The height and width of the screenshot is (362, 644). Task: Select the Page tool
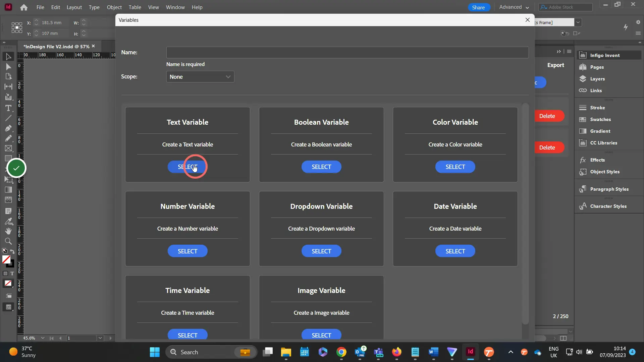pos(8,76)
